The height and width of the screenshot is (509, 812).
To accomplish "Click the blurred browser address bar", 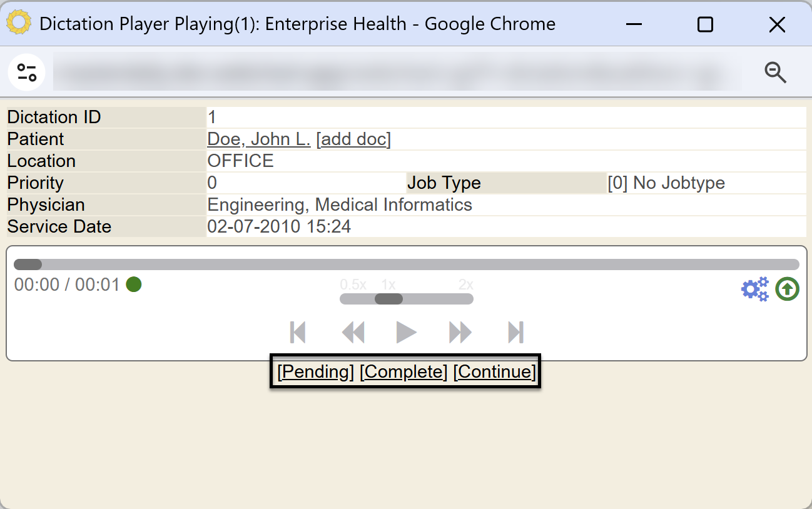I will click(397, 73).
